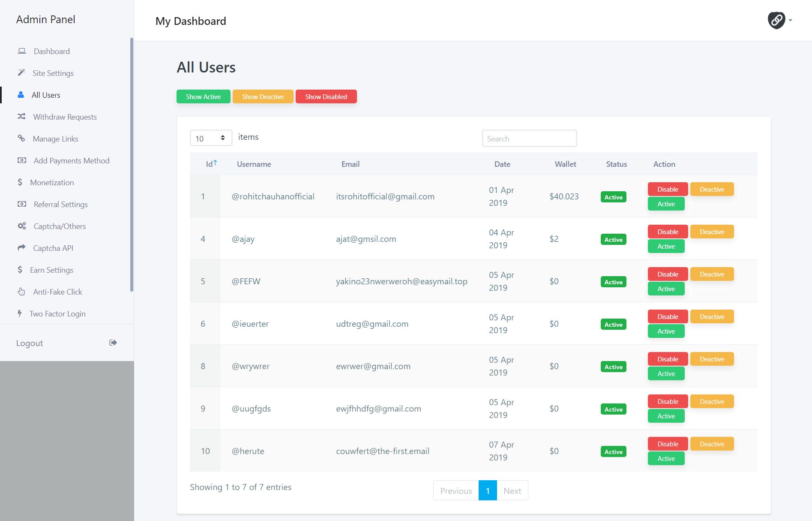Disable user @ieuerter

click(x=668, y=316)
